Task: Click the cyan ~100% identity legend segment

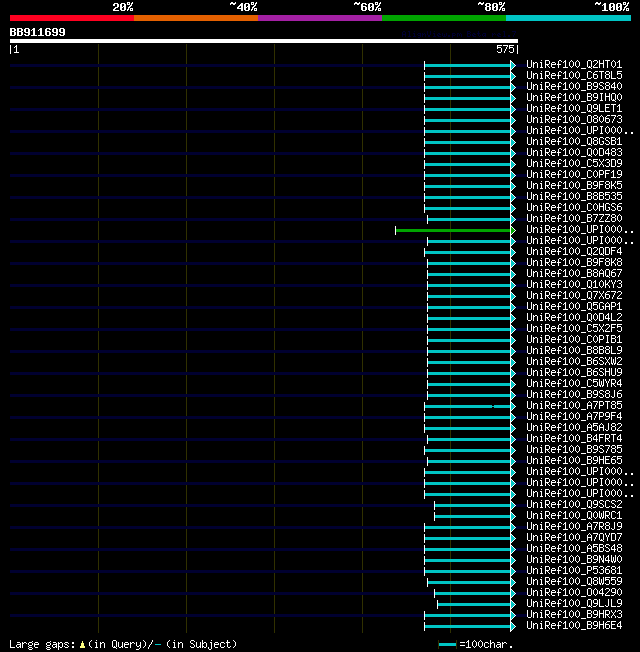Action: (568, 18)
